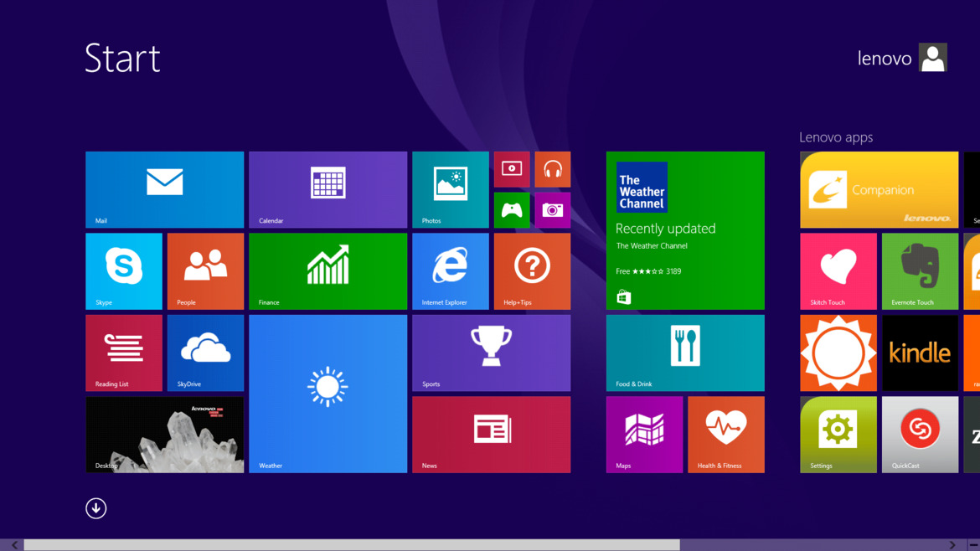Open the Camera small tile

[553, 210]
